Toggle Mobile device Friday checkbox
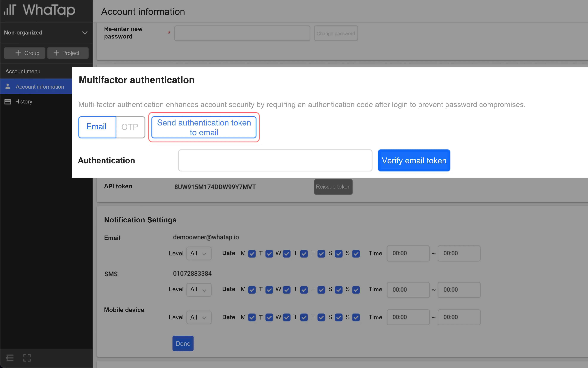The image size is (588, 368). 321,317
